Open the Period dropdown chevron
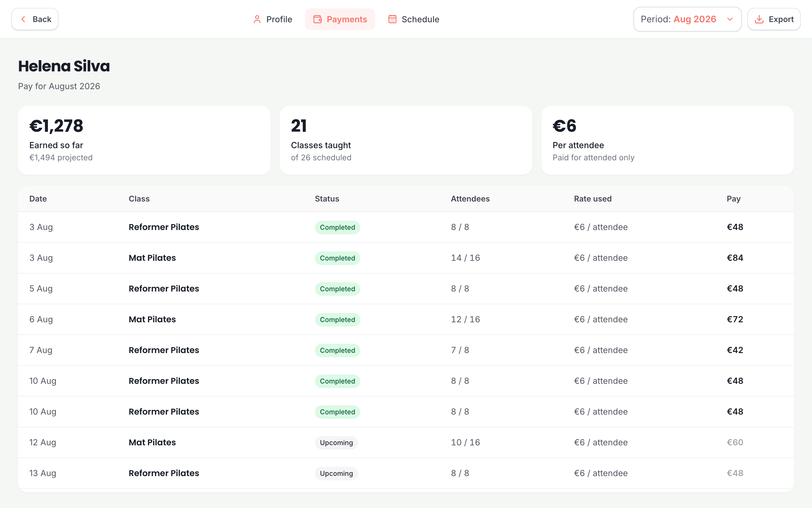812x508 pixels. point(730,19)
